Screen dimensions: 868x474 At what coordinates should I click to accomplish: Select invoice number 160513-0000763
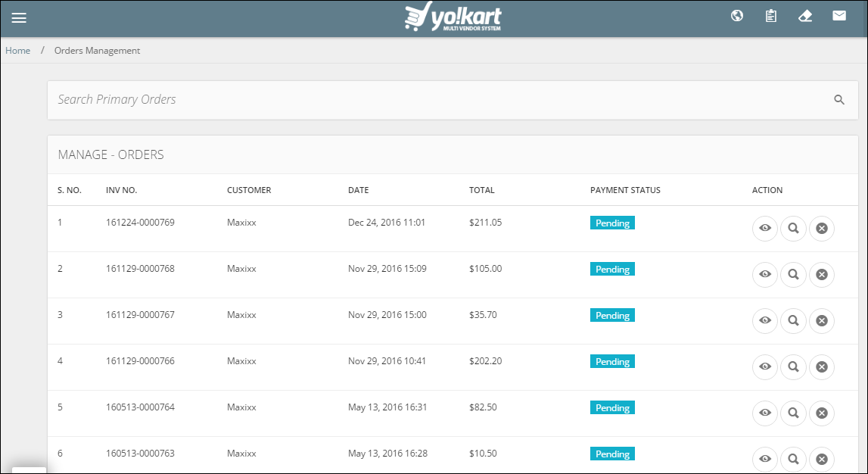(140, 453)
